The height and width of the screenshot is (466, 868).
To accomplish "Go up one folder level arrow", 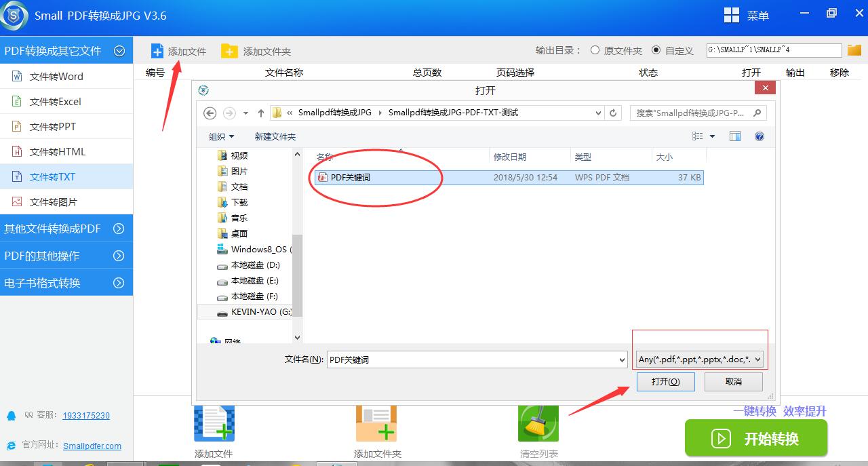I will pyautogui.click(x=261, y=113).
